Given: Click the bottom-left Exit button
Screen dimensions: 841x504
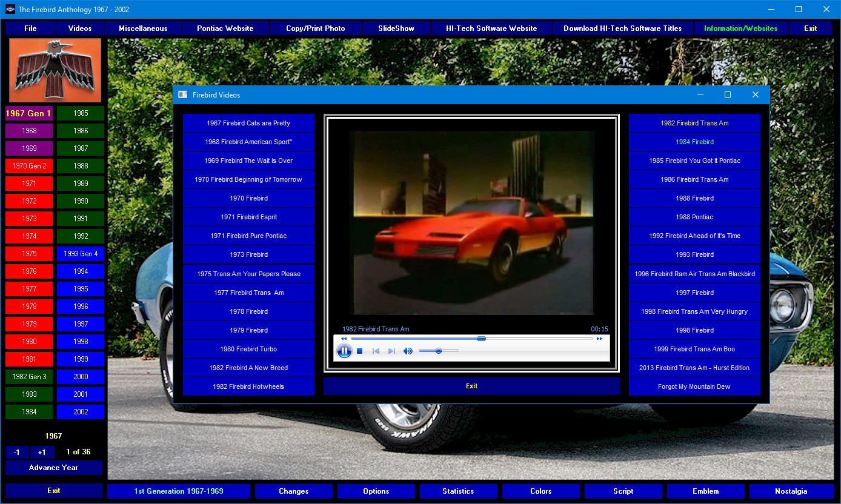Looking at the screenshot, I should (54, 491).
